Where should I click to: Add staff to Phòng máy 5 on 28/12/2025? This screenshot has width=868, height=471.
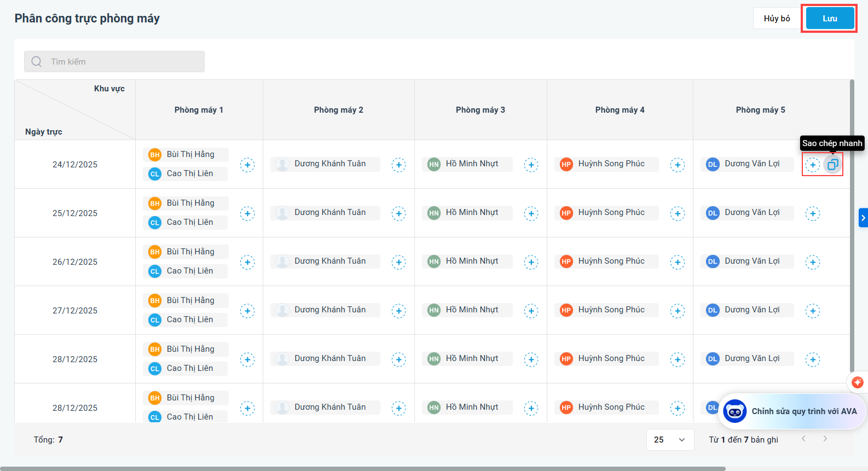813,359
